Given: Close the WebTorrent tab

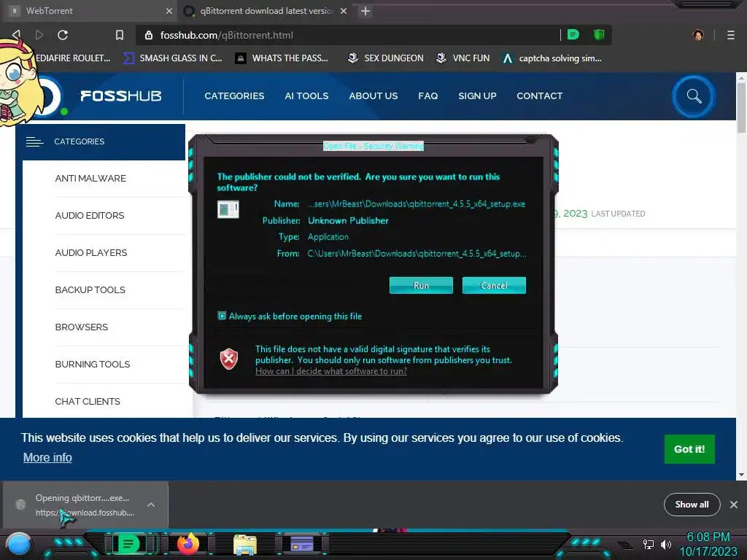Looking at the screenshot, I should 169,11.
